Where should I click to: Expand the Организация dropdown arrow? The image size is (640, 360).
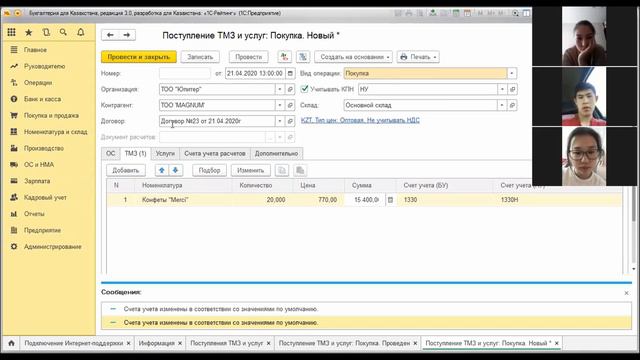[280, 89]
